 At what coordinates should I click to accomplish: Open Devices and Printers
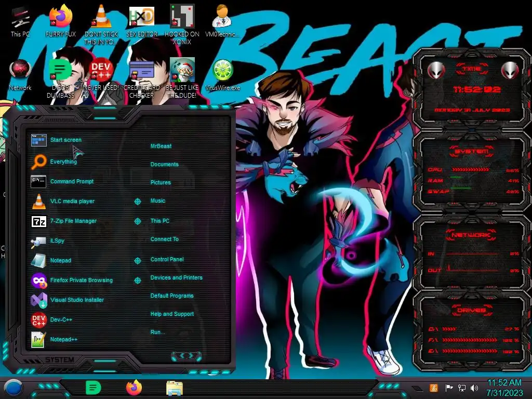click(176, 277)
